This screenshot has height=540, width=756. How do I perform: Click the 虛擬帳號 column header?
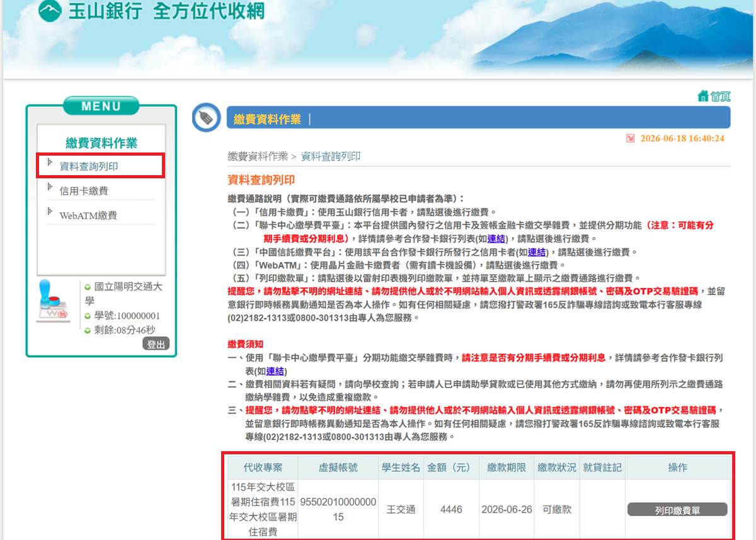coord(338,468)
